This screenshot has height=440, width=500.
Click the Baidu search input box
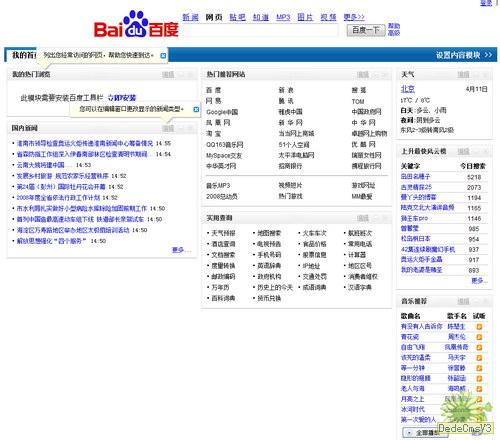[x=260, y=30]
